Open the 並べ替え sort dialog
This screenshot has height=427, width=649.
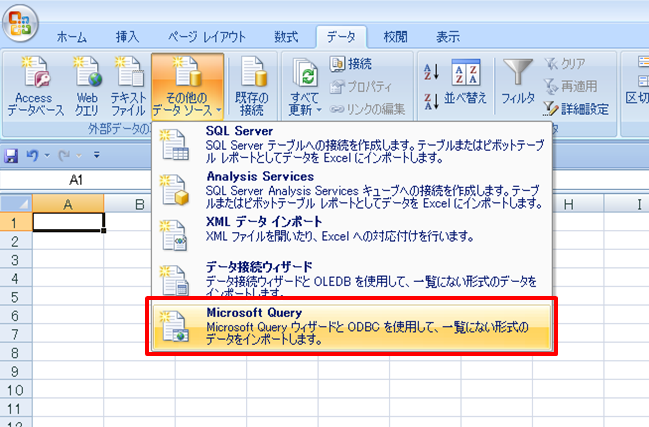[465, 82]
